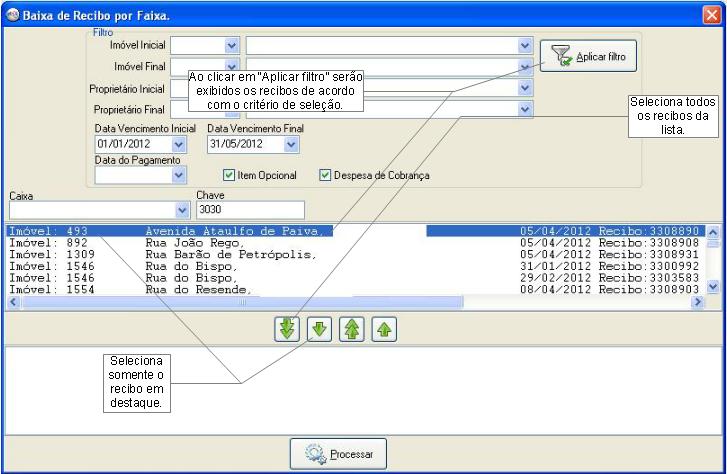Click the receipt list horizontal scrollbar

click(240, 301)
